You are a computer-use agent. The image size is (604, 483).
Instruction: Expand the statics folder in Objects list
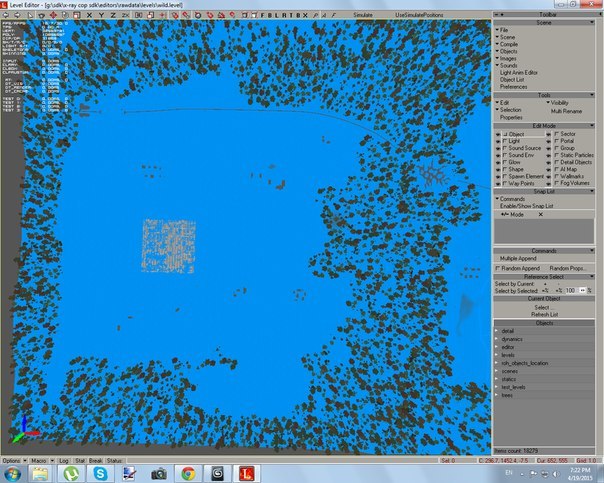point(497,379)
